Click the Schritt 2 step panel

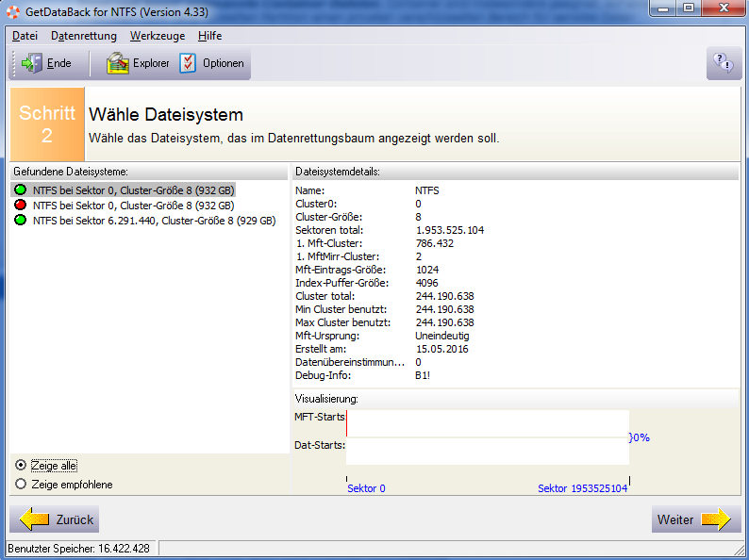tap(47, 124)
